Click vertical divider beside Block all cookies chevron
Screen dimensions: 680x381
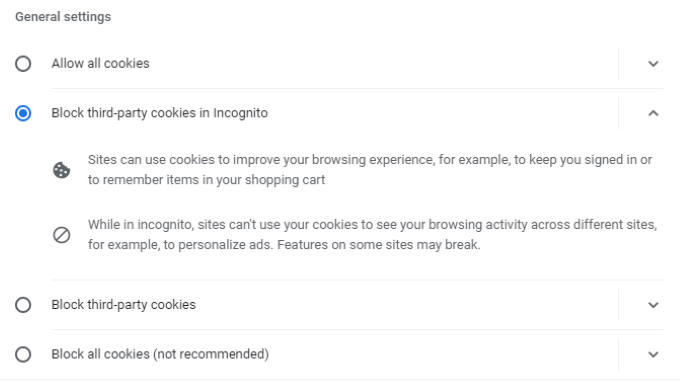(618, 354)
